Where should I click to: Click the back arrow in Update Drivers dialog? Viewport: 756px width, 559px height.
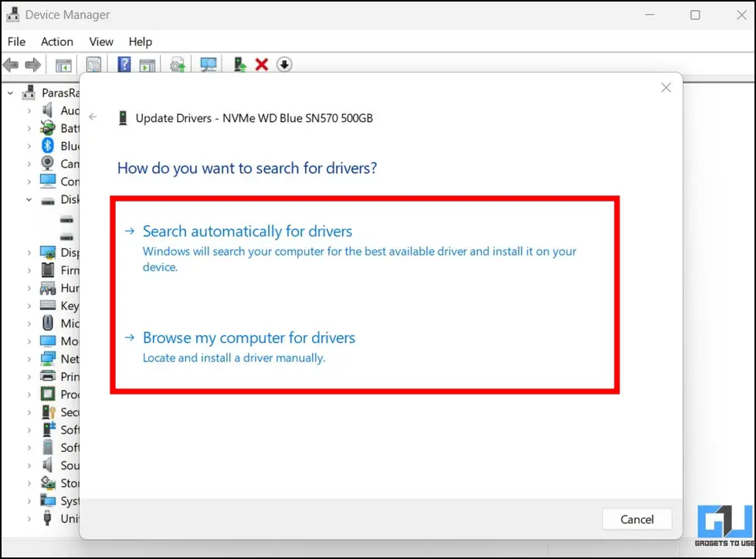coord(93,117)
